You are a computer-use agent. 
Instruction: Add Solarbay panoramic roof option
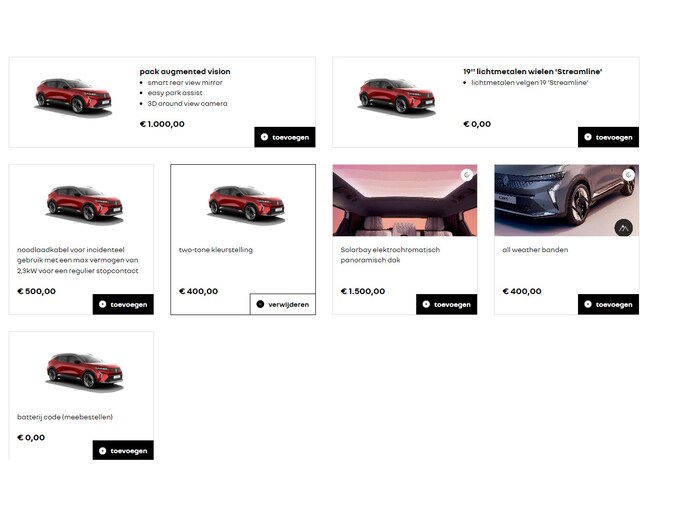point(446,304)
